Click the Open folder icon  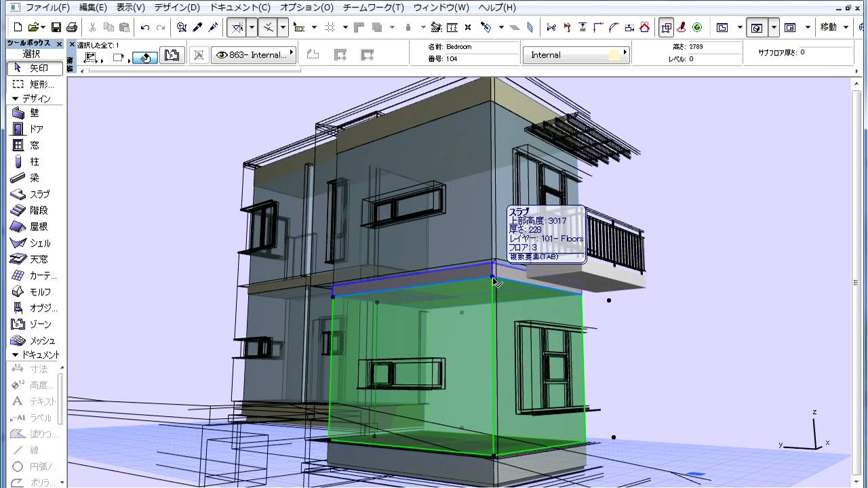tap(33, 27)
